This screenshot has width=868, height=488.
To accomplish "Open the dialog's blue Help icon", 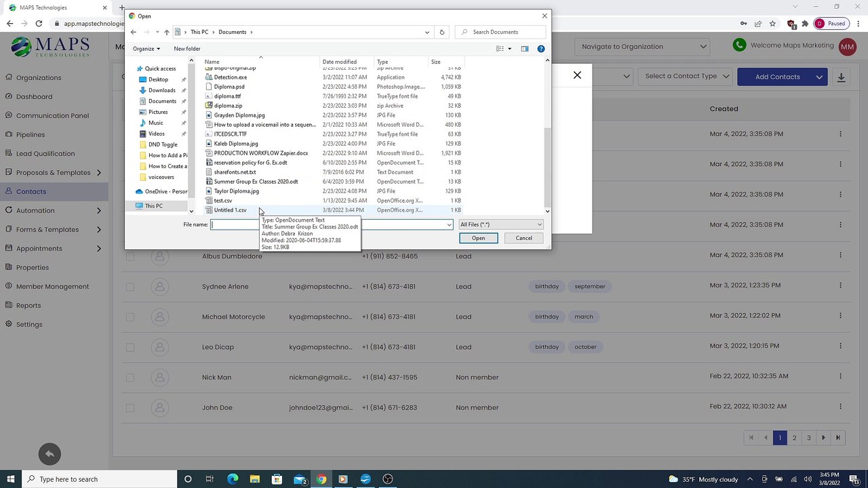I will click(541, 49).
